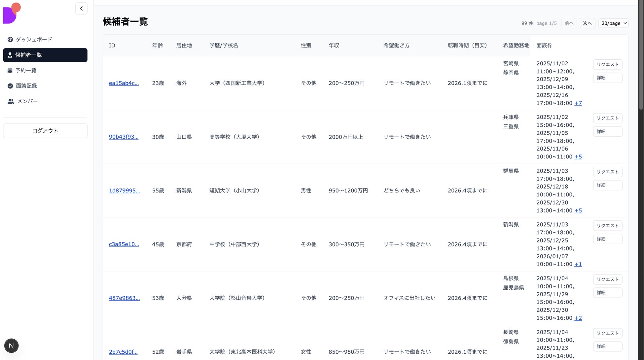
Task: Click the round N badge at bottom left
Action: 11,345
